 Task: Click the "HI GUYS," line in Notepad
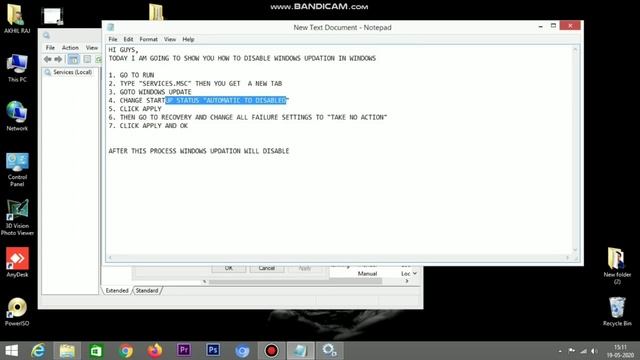pos(123,50)
